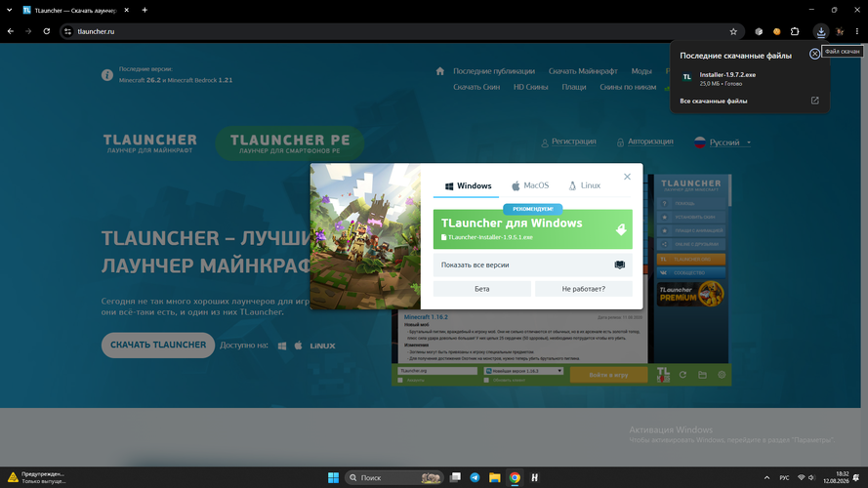Open the 'Плащи' menu item
This screenshot has height=488, width=868.
click(x=573, y=87)
